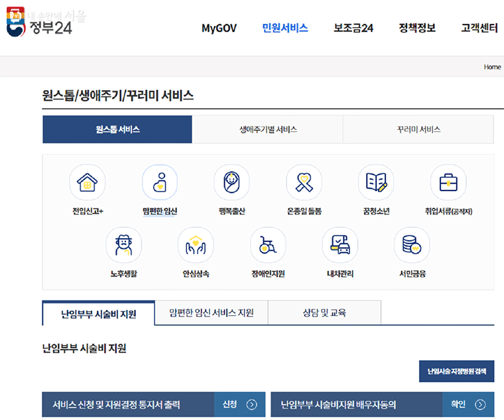Open the 안심상속 hands icon

pos(196,245)
